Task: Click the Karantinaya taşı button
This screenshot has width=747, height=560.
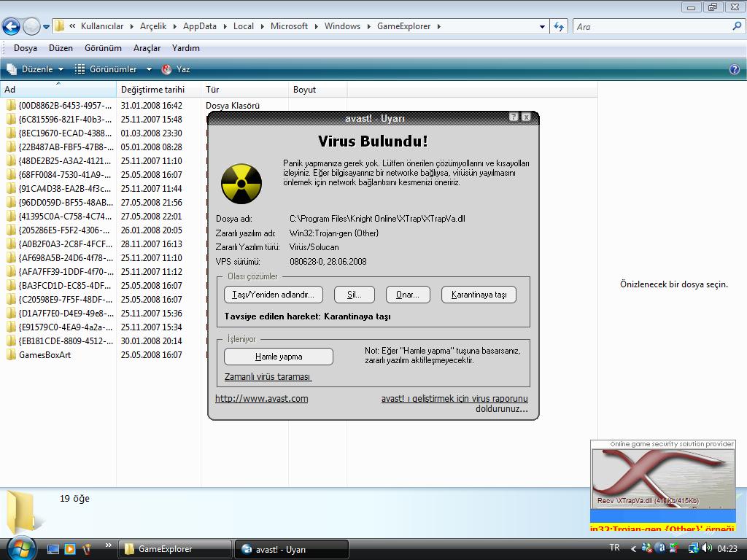Action: coord(479,295)
